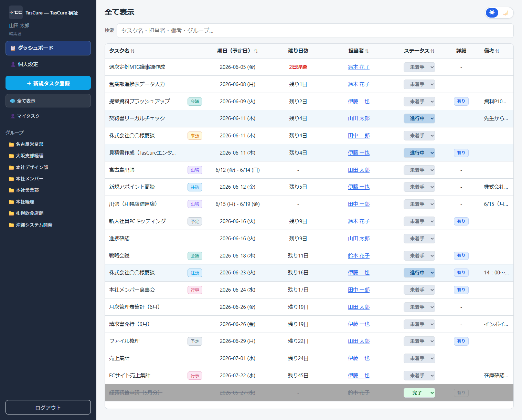Open status dropdown for 週次定例MTG議事録作成
Screen dimensions: 522x420
419,67
